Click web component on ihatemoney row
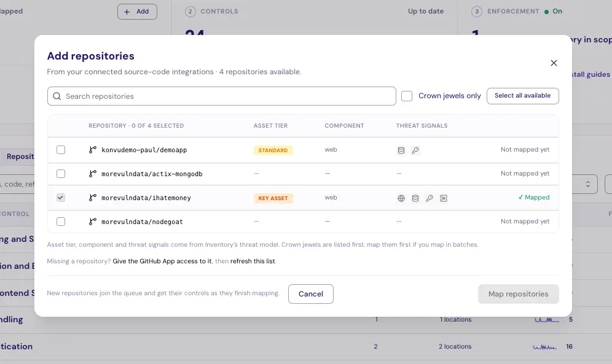This screenshot has width=612, height=364. [331, 198]
